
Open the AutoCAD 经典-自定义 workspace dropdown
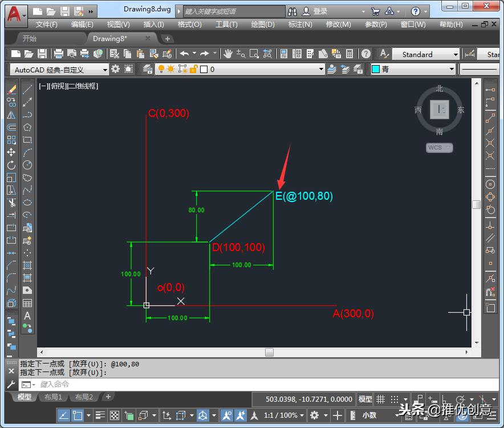[x=105, y=70]
